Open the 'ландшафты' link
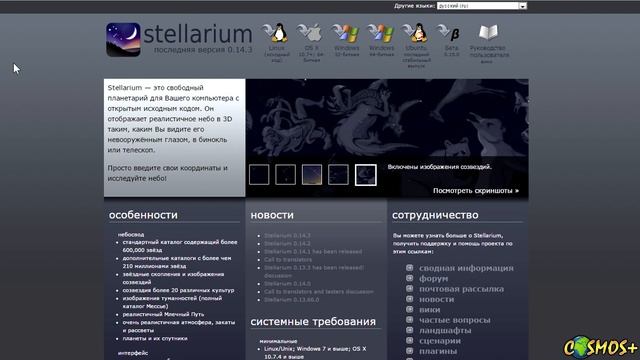The height and width of the screenshot is (360, 640). point(445,331)
